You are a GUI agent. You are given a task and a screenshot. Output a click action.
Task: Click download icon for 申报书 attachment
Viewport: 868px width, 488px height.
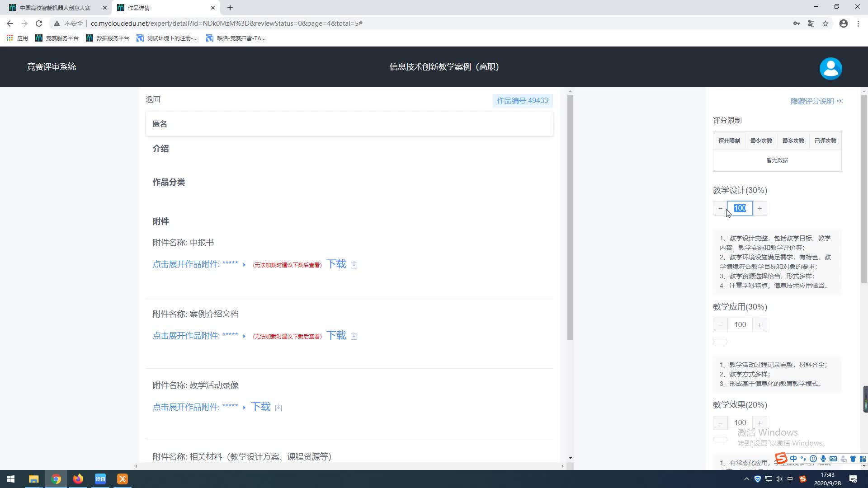pos(354,265)
